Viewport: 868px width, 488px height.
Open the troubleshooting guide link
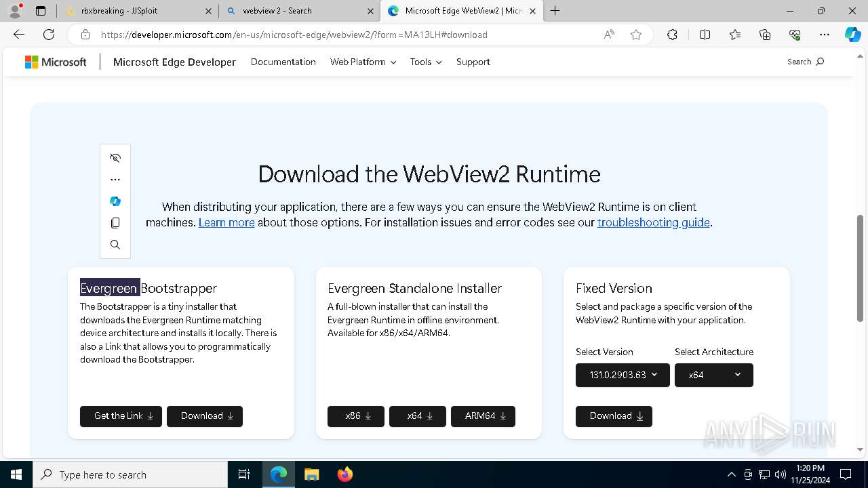(x=653, y=222)
